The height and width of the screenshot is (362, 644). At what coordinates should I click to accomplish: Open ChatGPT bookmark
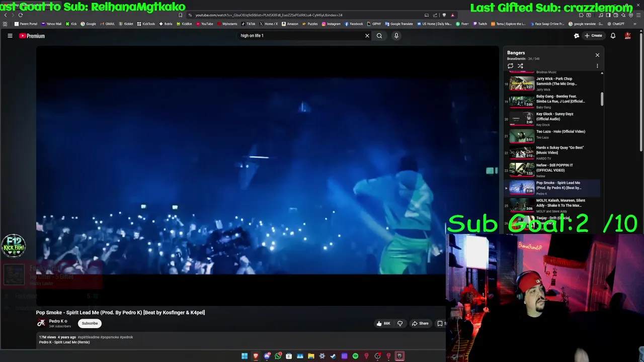pyautogui.click(x=616, y=24)
